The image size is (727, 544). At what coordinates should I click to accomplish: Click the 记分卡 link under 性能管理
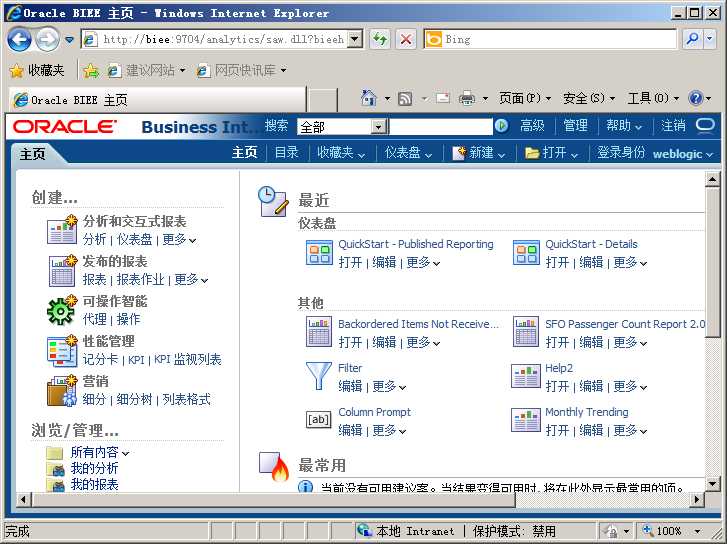point(100,359)
